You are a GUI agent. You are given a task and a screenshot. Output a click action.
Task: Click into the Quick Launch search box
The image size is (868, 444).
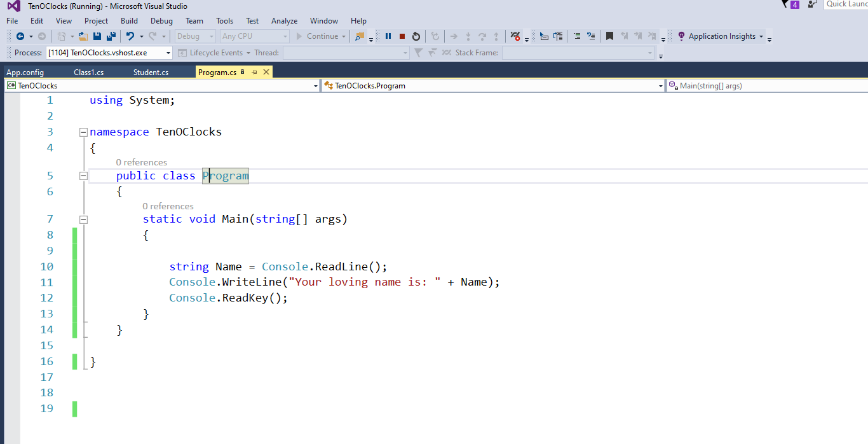[x=846, y=4]
